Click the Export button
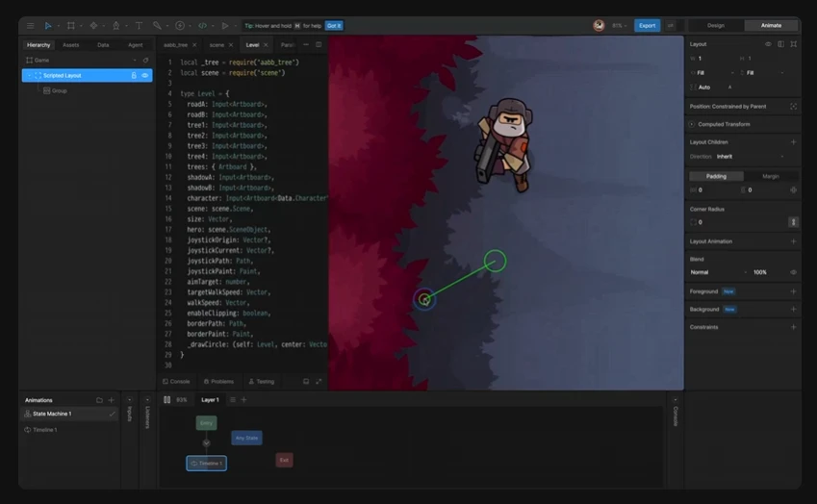817x504 pixels. [x=647, y=26]
